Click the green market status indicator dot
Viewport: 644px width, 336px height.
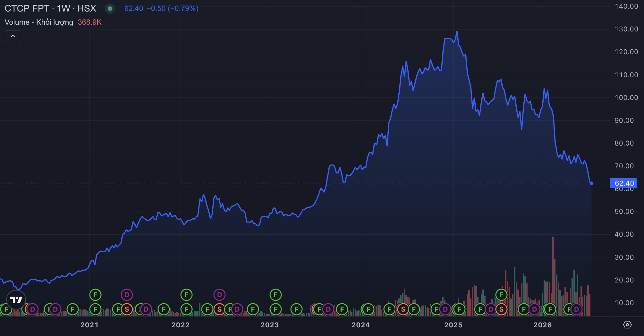tap(110, 9)
